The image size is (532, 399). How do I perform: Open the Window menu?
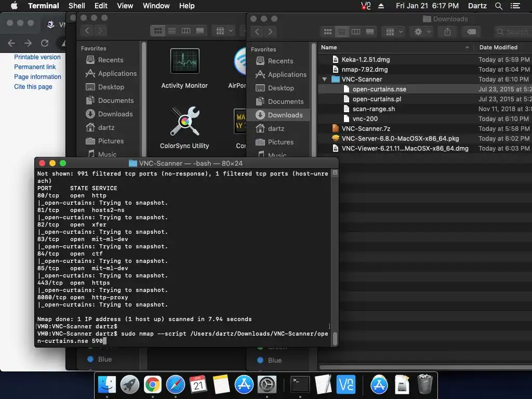coord(156,6)
